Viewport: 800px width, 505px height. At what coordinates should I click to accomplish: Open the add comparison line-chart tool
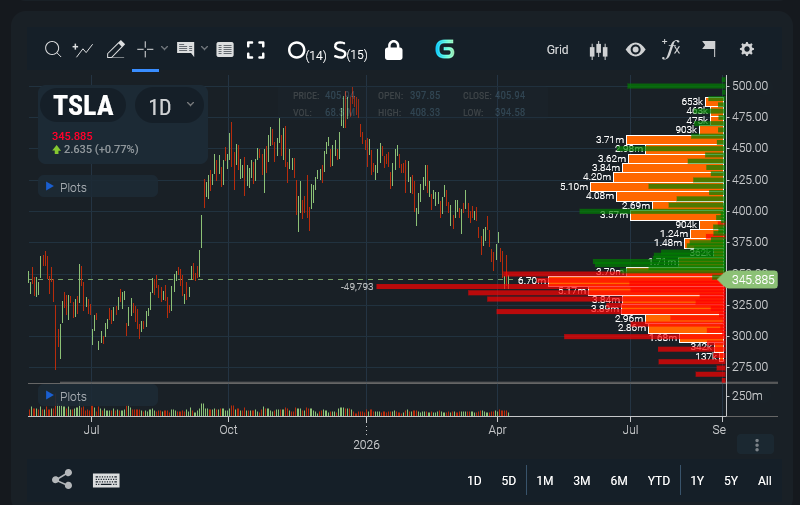83,49
